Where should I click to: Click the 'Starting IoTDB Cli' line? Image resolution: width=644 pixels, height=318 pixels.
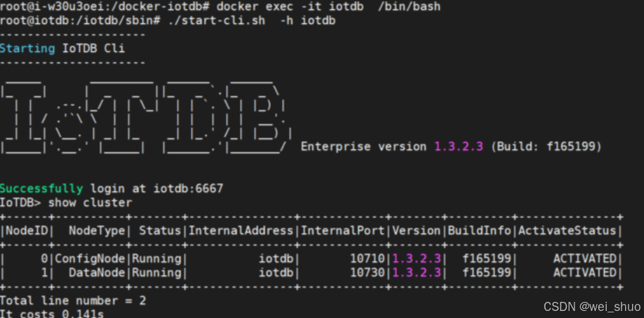click(x=62, y=48)
